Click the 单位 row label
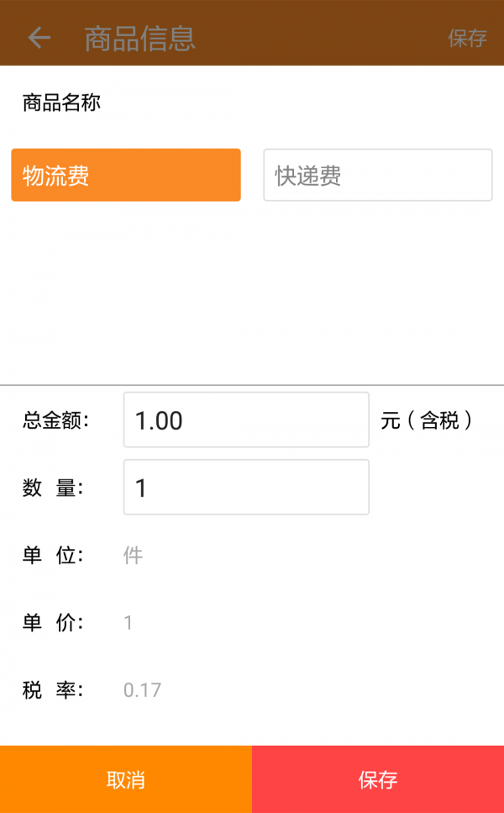 [x=53, y=555]
